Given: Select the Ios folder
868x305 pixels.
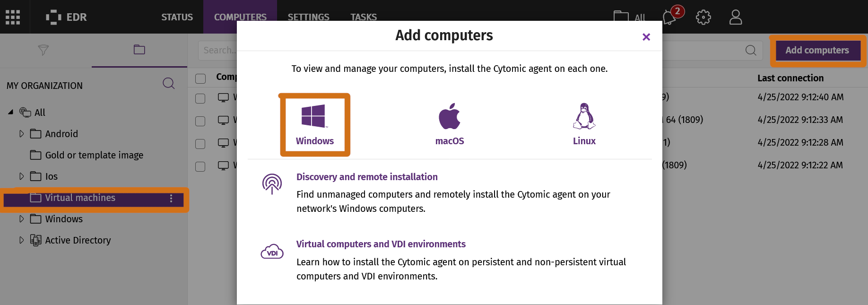Looking at the screenshot, I should pos(52,176).
